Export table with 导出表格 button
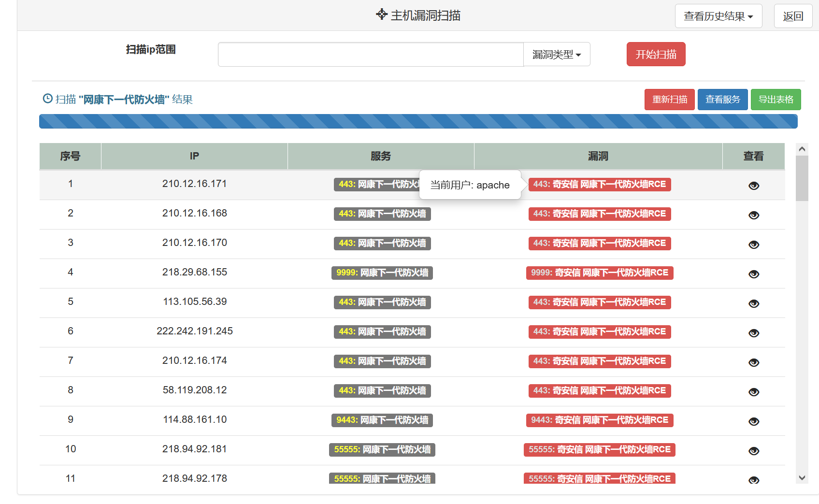The image size is (819, 504). tap(776, 100)
